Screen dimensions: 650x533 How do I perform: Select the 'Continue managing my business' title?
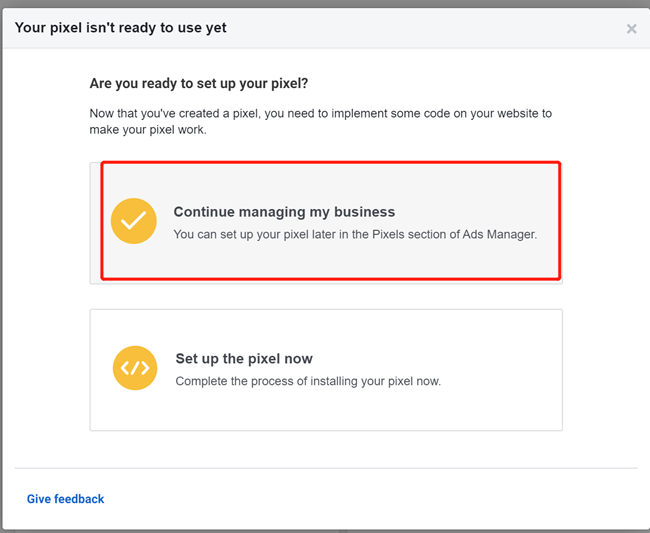click(284, 212)
